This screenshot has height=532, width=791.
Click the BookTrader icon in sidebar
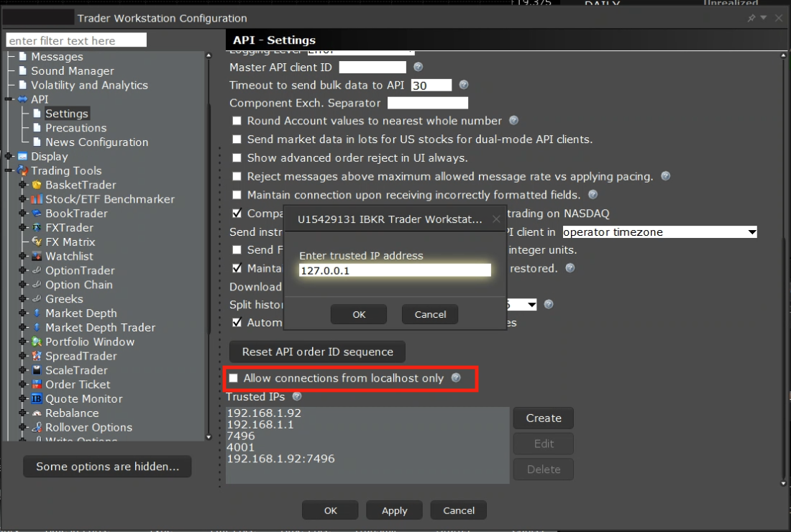[37, 214]
